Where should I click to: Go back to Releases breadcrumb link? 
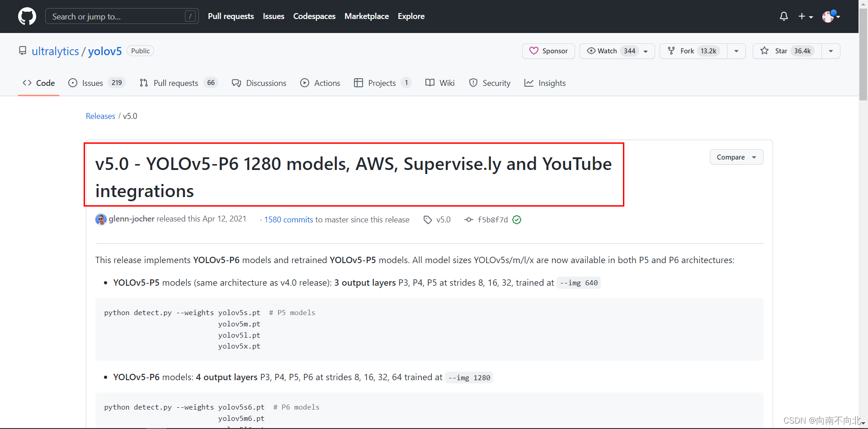tap(100, 116)
